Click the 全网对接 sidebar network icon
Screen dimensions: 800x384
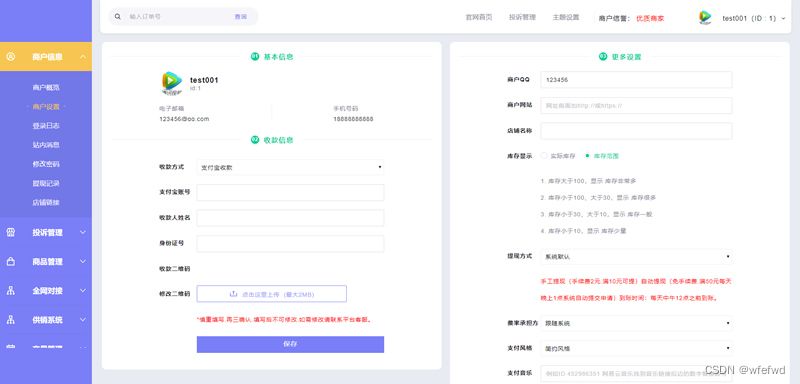click(x=11, y=291)
